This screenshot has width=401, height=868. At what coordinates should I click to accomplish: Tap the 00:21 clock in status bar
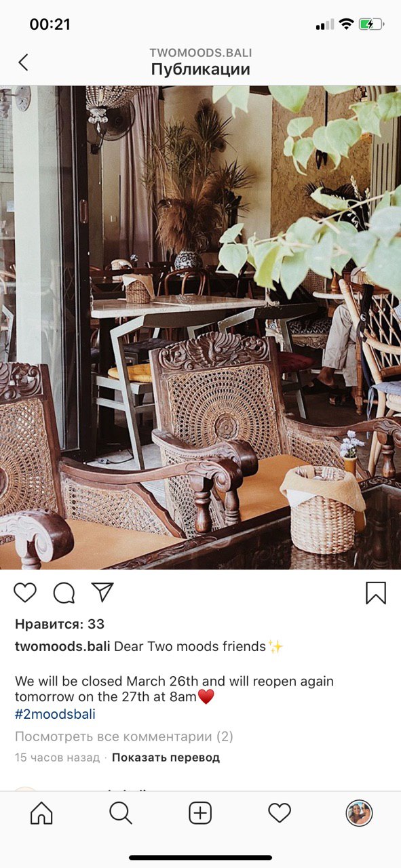pos(50,24)
